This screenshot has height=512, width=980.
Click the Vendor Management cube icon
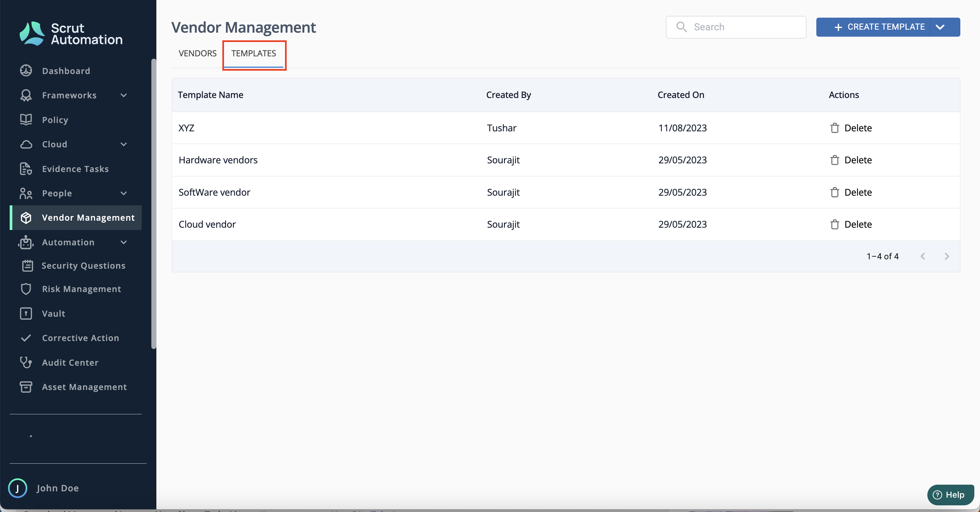click(26, 218)
